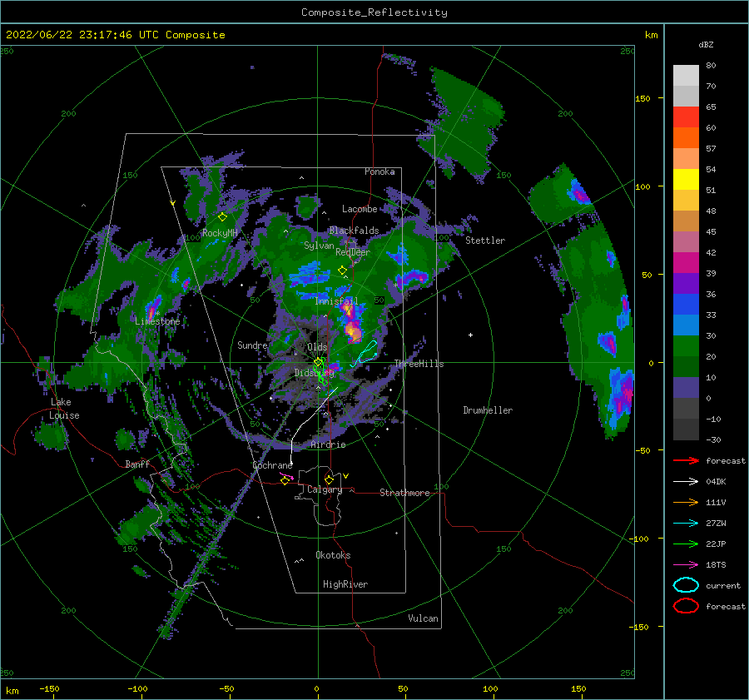Click the red forecast oval legend icon
749x700 pixels.
[686, 606]
